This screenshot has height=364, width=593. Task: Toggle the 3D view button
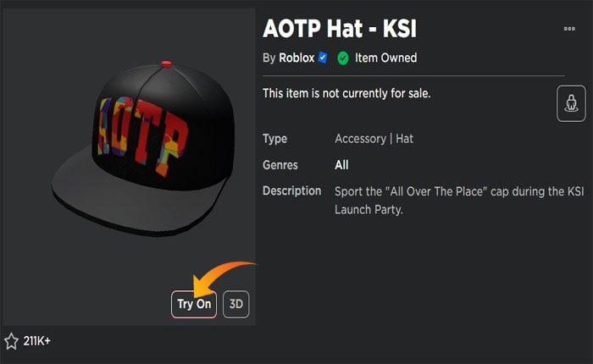pos(236,305)
